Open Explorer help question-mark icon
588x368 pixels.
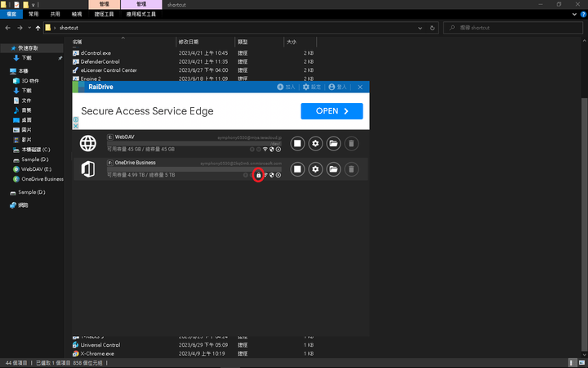[583, 14]
